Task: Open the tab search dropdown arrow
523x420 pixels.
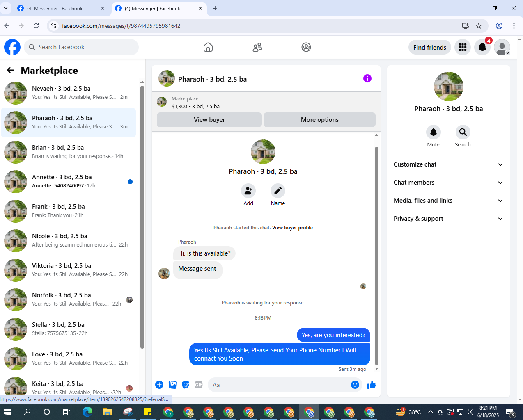Action: click(6, 8)
